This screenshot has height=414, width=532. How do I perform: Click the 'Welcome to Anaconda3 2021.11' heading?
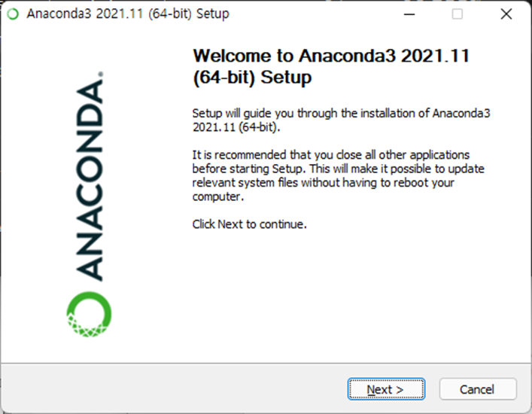[331, 56]
